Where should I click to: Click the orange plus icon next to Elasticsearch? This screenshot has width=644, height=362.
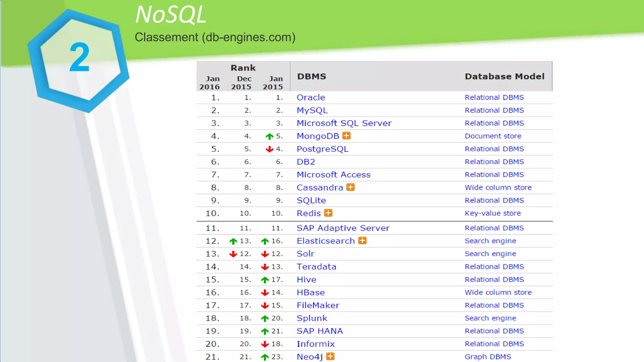tap(363, 241)
